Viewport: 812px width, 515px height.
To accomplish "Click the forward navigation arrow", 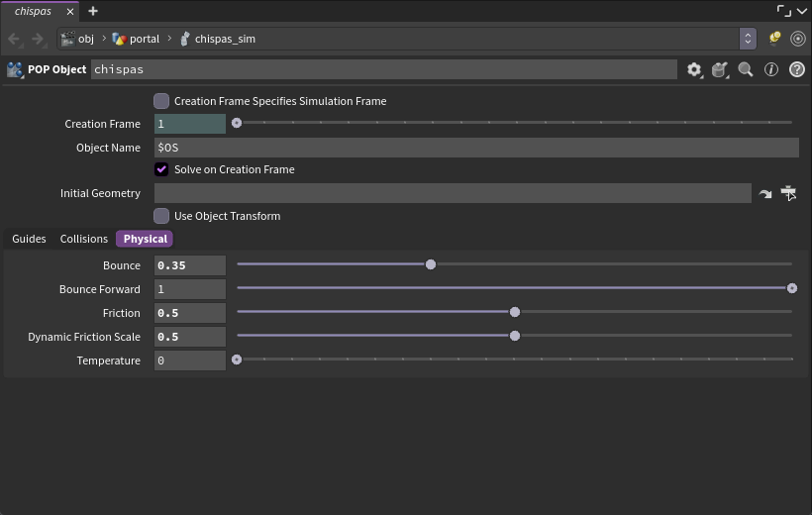I will pyautogui.click(x=38, y=39).
